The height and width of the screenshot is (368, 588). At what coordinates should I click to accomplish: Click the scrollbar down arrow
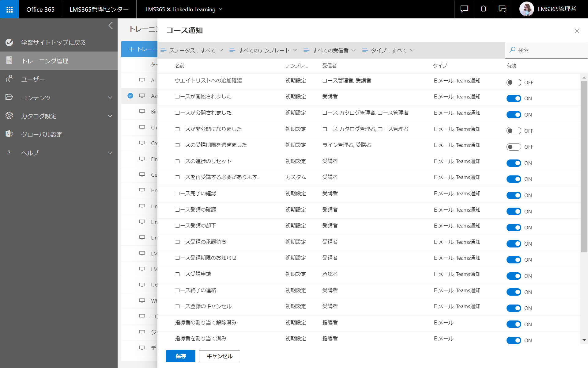point(584,340)
